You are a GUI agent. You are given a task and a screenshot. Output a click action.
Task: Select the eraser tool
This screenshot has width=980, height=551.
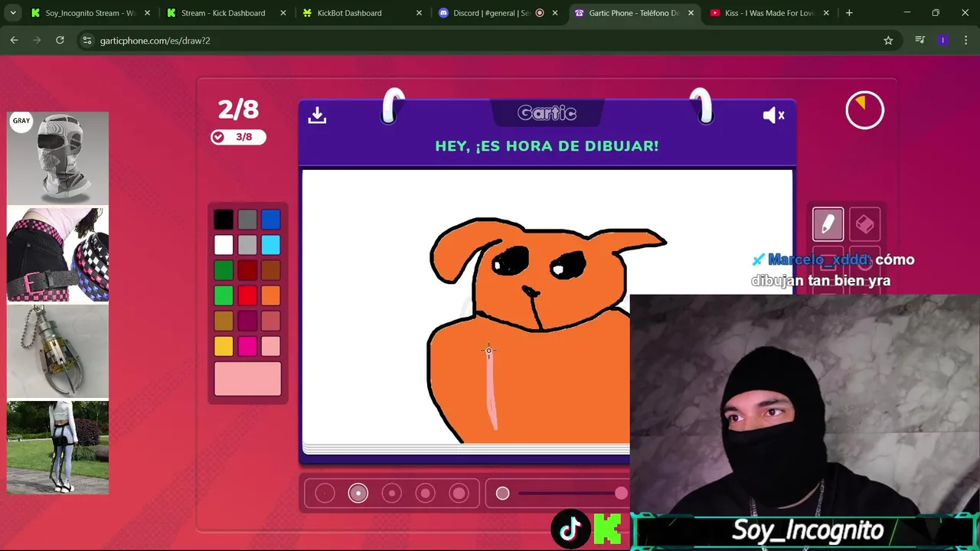tap(864, 224)
